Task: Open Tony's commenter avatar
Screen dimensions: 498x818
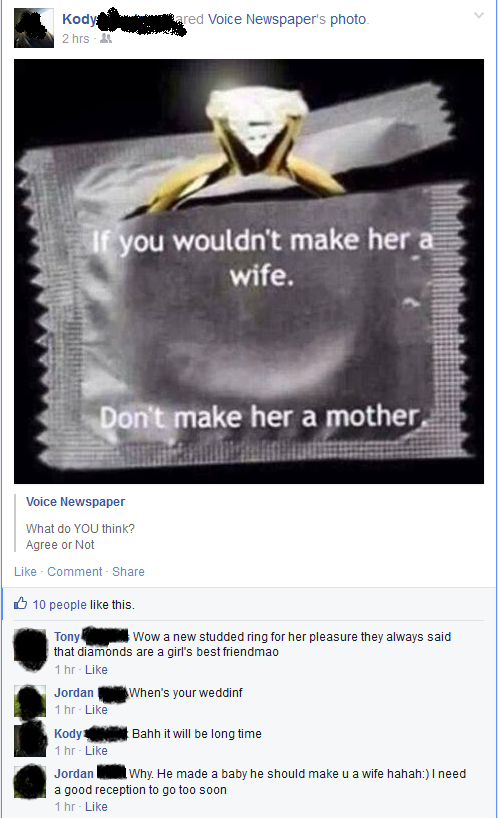Action: pos(30,649)
